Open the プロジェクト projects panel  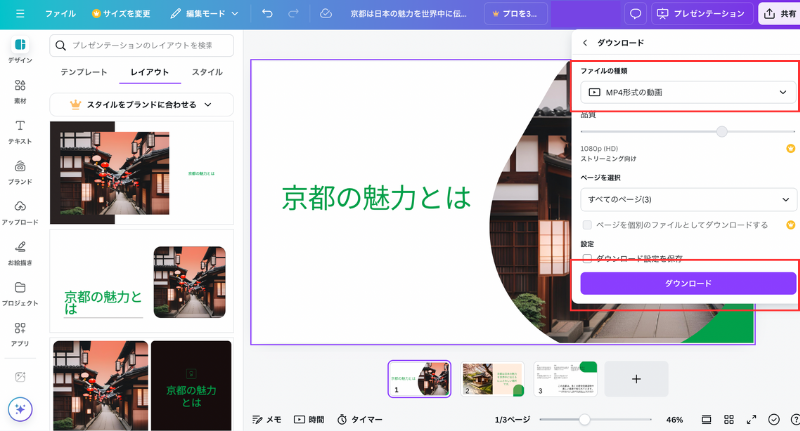[20, 294]
